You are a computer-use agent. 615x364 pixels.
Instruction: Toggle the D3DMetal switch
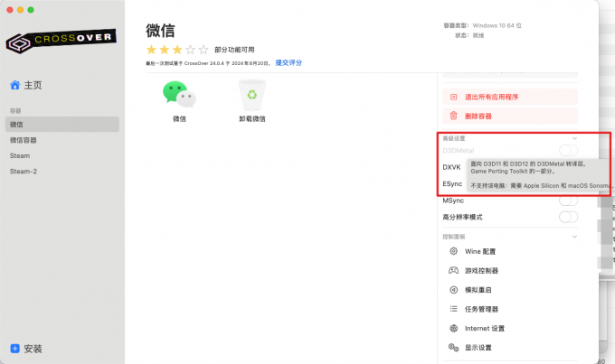pos(568,150)
